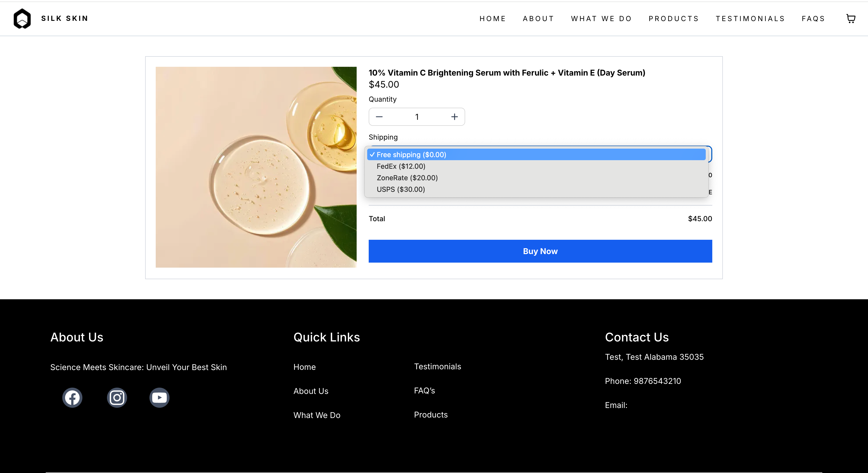Open the YouTube social icon
The width and height of the screenshot is (868, 473).
pos(159,398)
